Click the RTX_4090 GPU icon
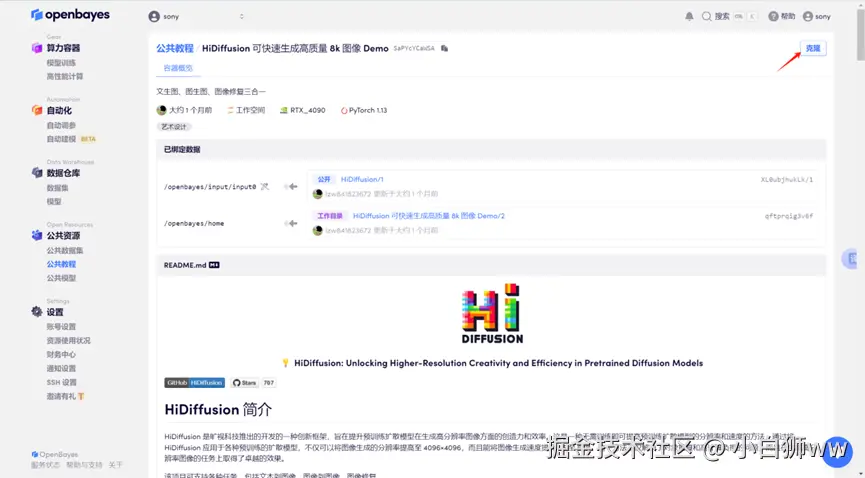 click(x=284, y=110)
